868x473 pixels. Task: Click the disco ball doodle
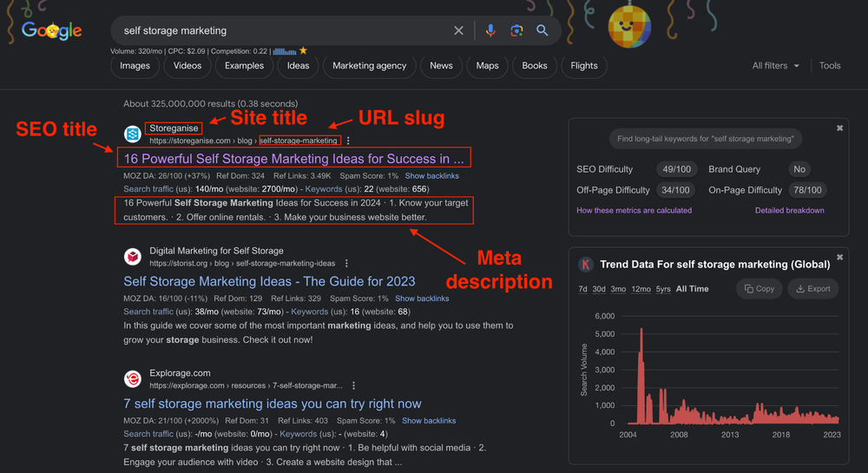(629, 26)
